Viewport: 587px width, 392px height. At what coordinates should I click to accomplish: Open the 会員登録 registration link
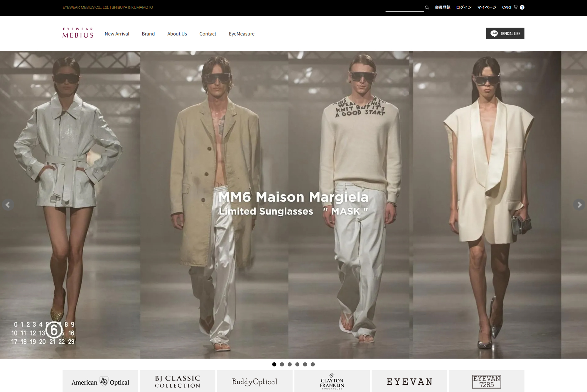(x=442, y=7)
